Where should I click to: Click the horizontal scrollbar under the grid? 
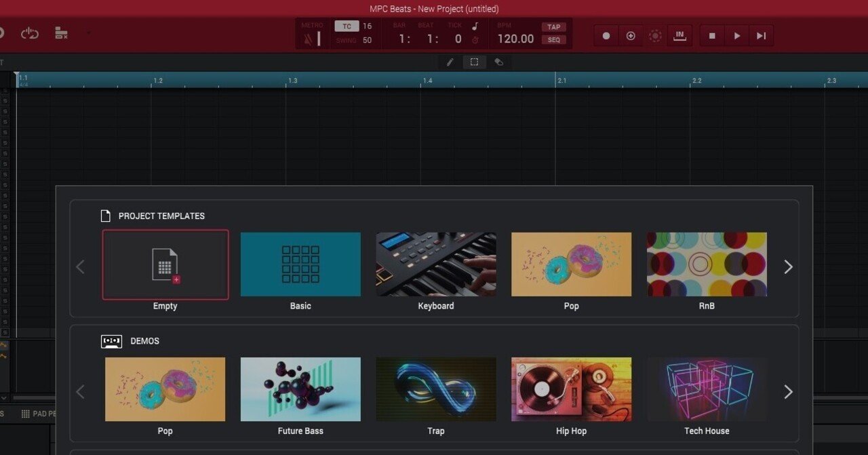coord(34,398)
